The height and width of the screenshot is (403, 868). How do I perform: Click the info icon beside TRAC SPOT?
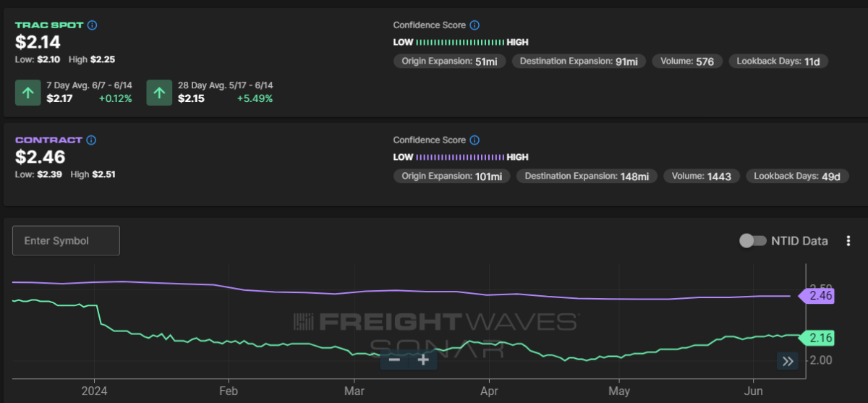point(92,25)
